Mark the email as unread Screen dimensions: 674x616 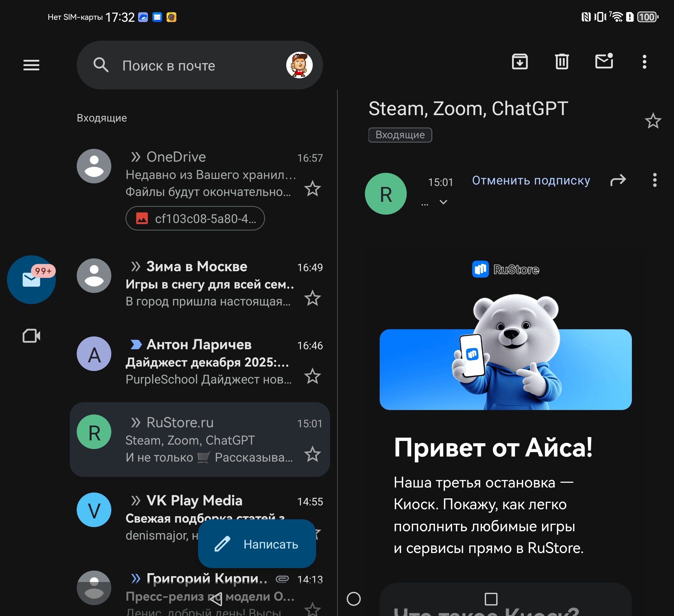point(604,61)
